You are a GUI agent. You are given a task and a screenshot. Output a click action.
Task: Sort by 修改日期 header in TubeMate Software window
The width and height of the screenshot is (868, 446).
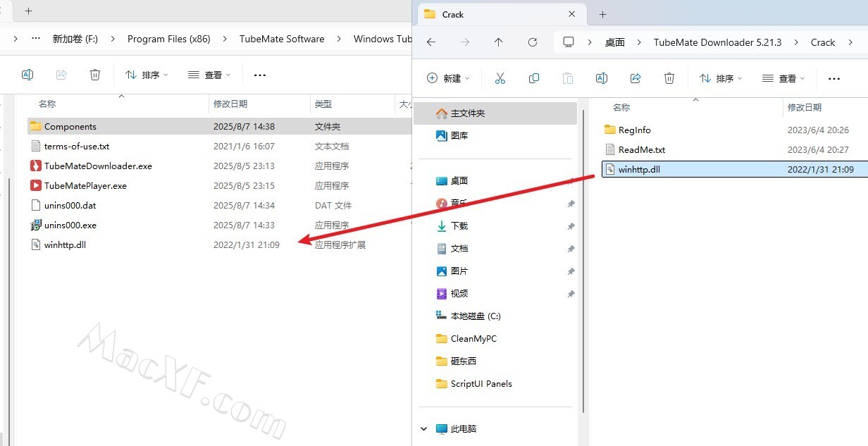[x=230, y=104]
